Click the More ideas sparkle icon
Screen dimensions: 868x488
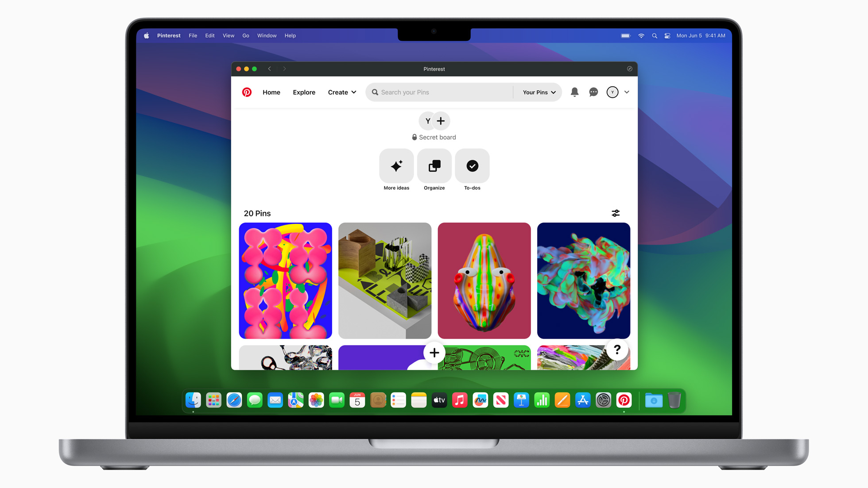click(x=396, y=165)
